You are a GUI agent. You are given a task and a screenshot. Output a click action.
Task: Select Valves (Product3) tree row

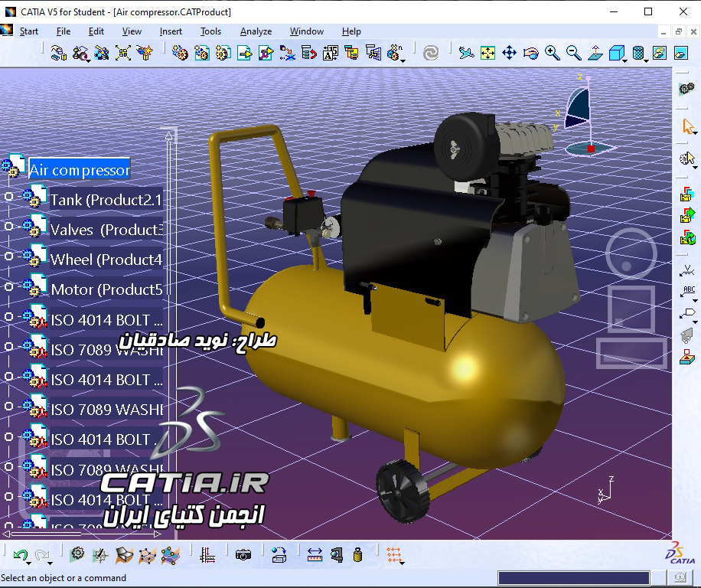click(106, 230)
